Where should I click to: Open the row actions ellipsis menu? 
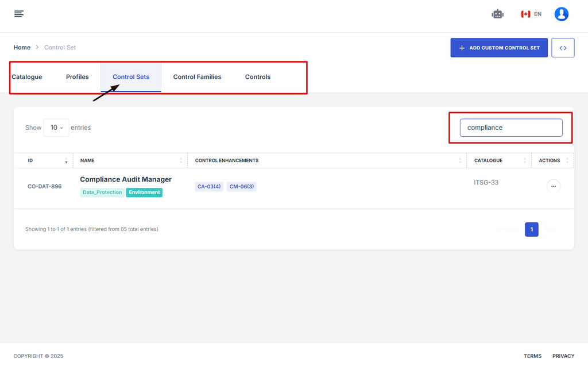(553, 186)
